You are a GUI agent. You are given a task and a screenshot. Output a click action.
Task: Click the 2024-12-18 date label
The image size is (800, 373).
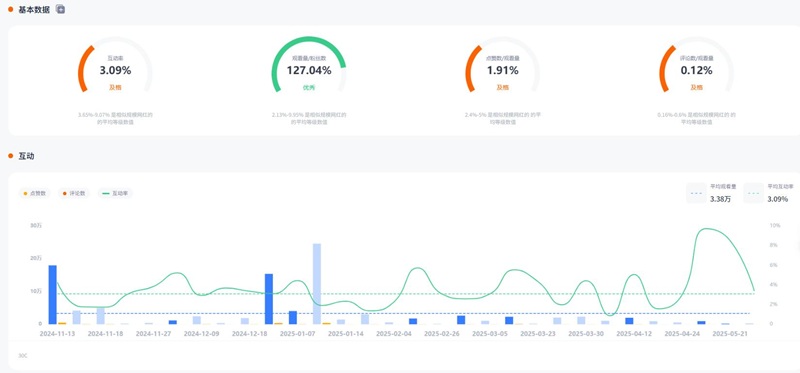point(249,334)
